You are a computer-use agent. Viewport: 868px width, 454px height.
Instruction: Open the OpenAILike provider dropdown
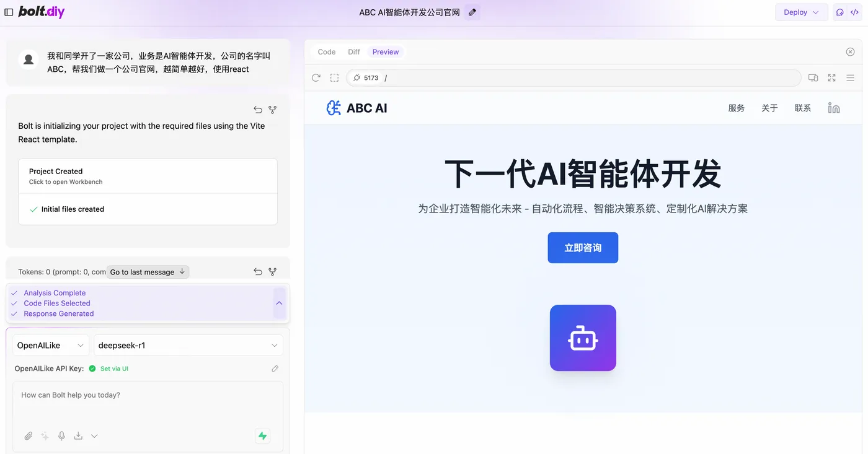pos(51,346)
